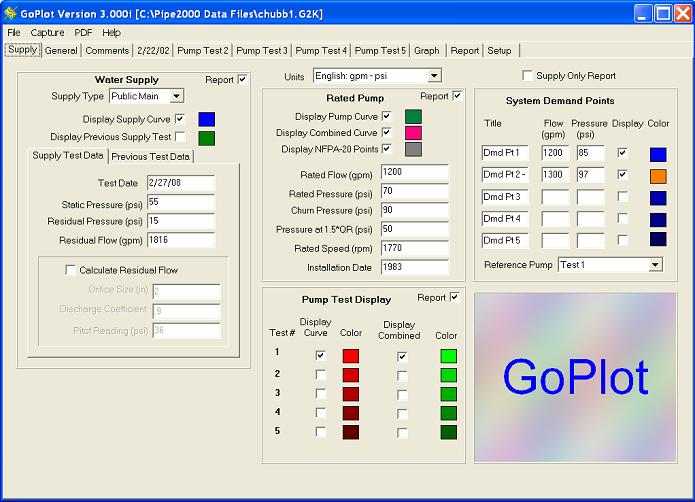The height and width of the screenshot is (502, 695).
Task: Click the Dmd Pt 1 pressure field
Action: 590,153
